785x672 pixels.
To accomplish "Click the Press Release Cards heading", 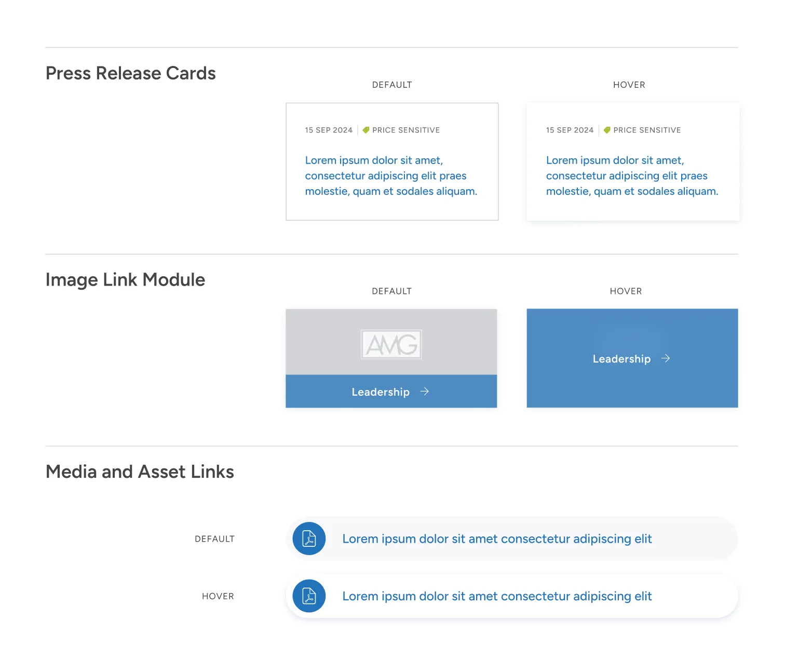I will pos(130,73).
